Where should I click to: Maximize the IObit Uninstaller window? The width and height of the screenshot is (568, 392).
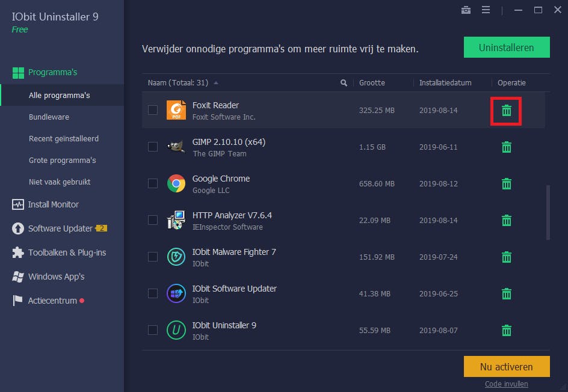tap(538, 10)
